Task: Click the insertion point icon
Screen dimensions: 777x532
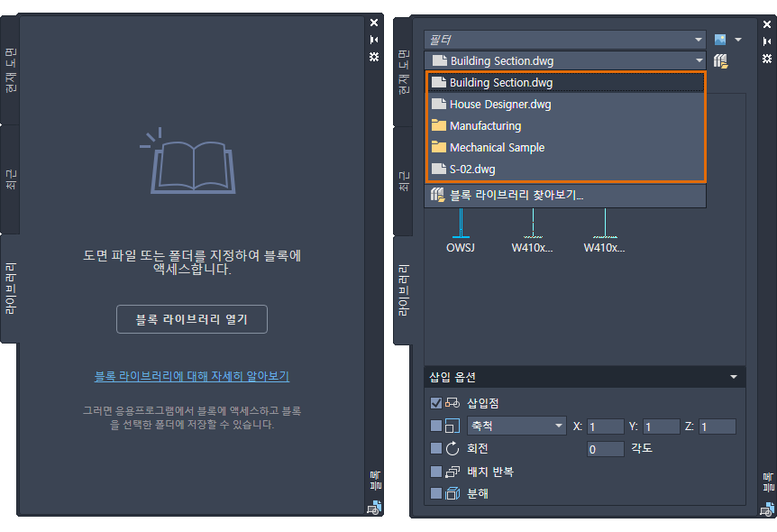Action: click(452, 402)
